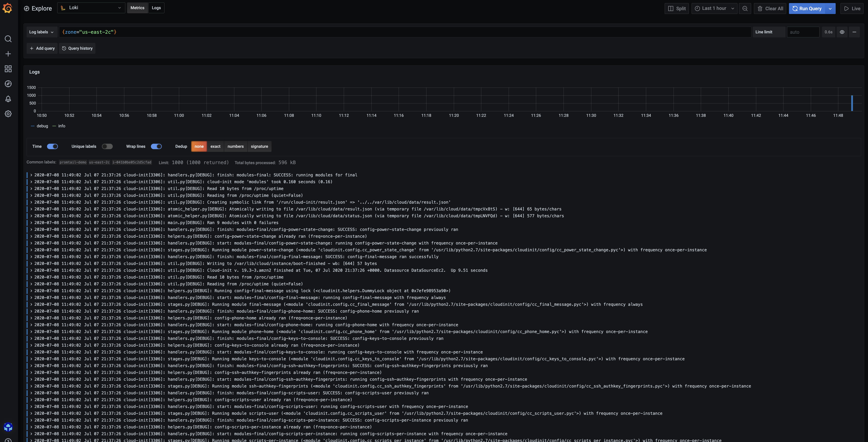Open the Last 1 hour time picker

click(x=714, y=8)
